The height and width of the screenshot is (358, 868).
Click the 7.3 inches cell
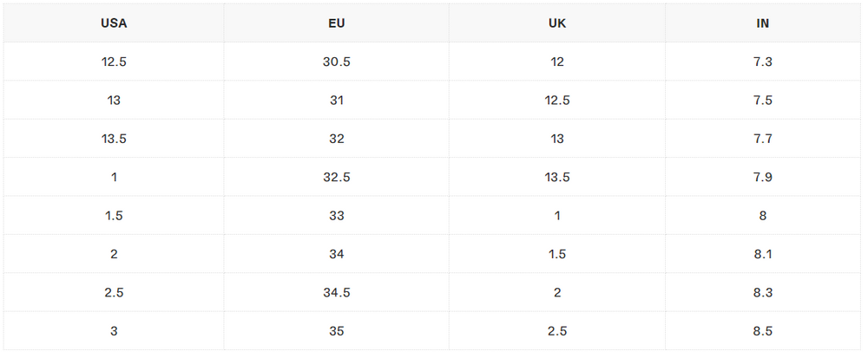pyautogui.click(x=763, y=62)
